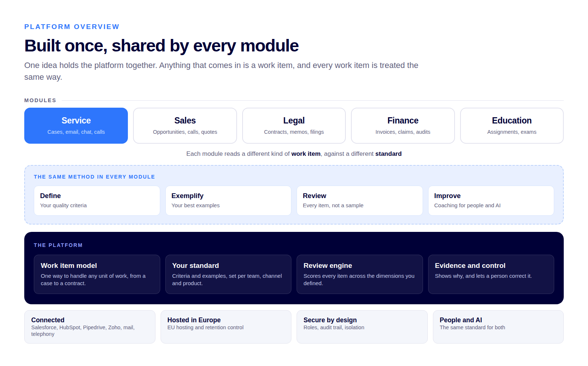This screenshot has height=366, width=588.
Task: Click 'One way to handle any unit of work' text
Action: pyautogui.click(x=93, y=280)
